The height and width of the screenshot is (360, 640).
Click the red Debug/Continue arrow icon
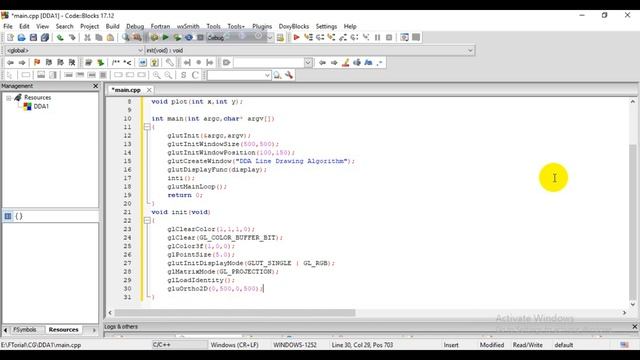coord(297,38)
